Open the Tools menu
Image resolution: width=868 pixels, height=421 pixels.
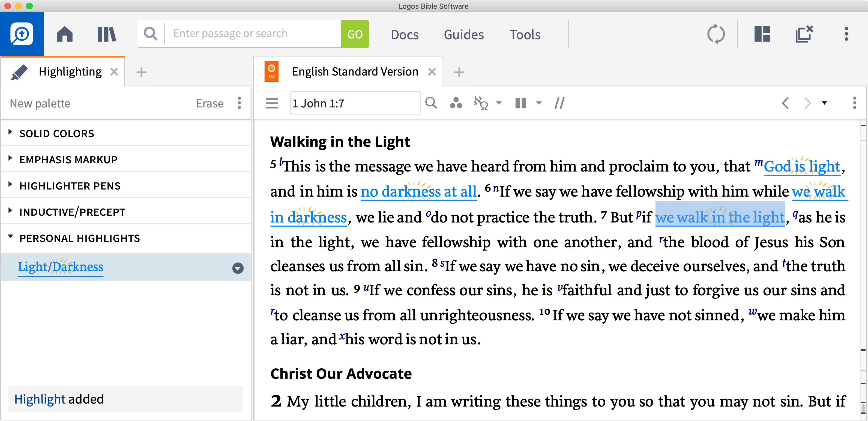click(x=525, y=35)
